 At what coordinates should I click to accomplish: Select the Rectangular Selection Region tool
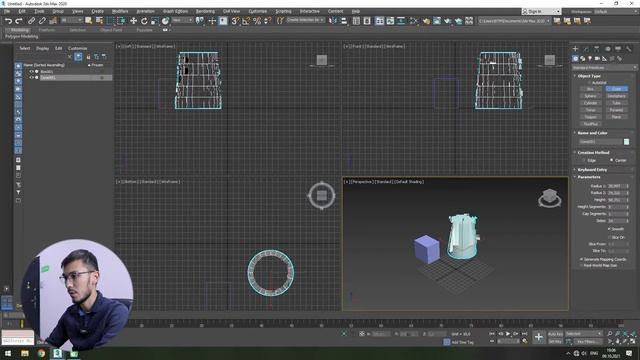click(110, 21)
